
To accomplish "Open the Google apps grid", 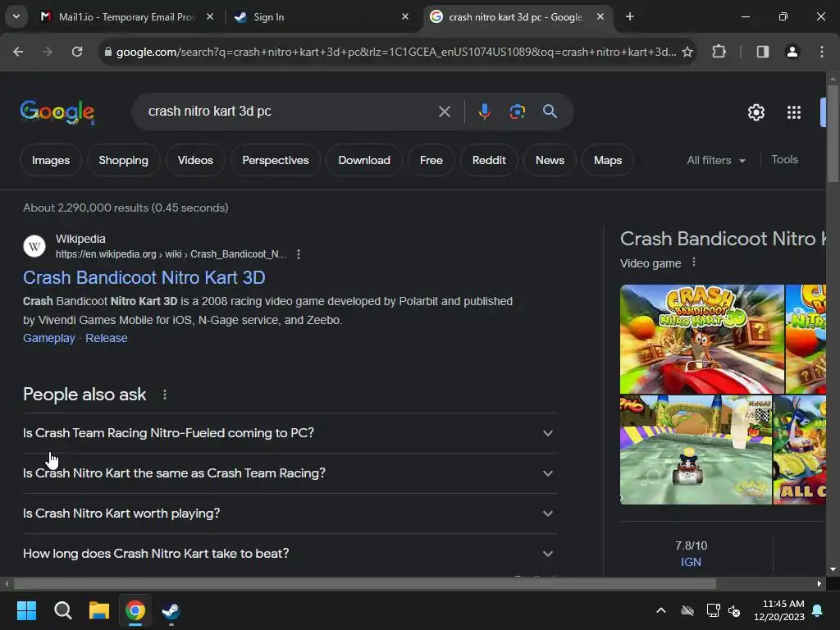I will click(x=794, y=112).
